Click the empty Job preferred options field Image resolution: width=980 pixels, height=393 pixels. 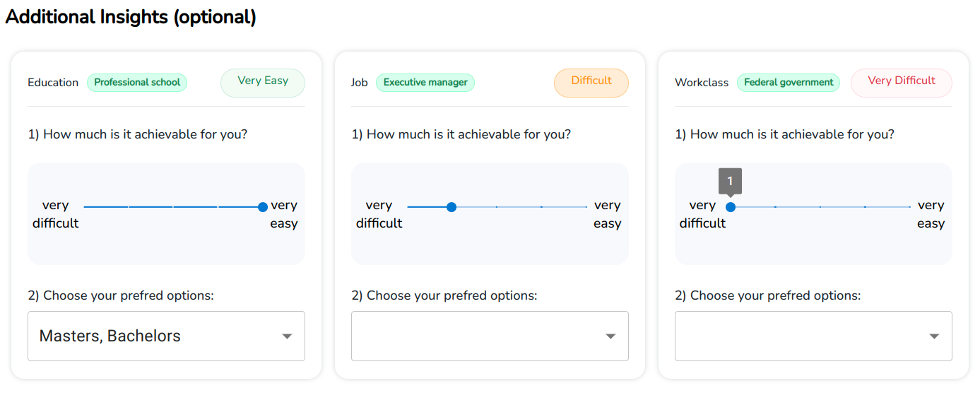(x=490, y=336)
